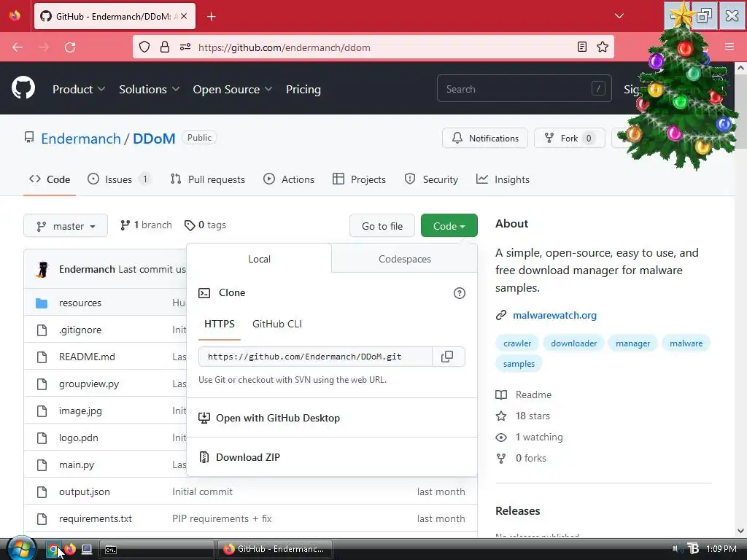Click the Download ZIP archive icon
Screen dimensions: 747x560
pyautogui.click(x=204, y=457)
